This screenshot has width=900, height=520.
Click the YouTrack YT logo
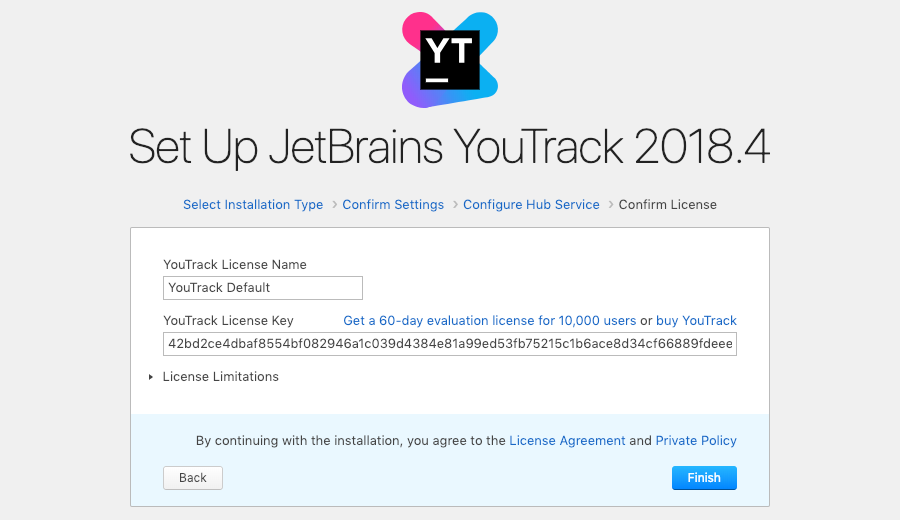coord(449,59)
